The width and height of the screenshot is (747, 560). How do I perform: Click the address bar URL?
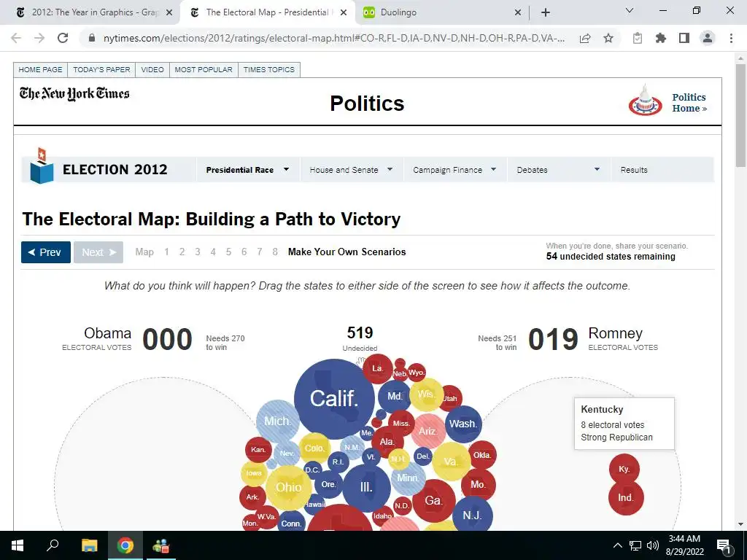pos(333,38)
